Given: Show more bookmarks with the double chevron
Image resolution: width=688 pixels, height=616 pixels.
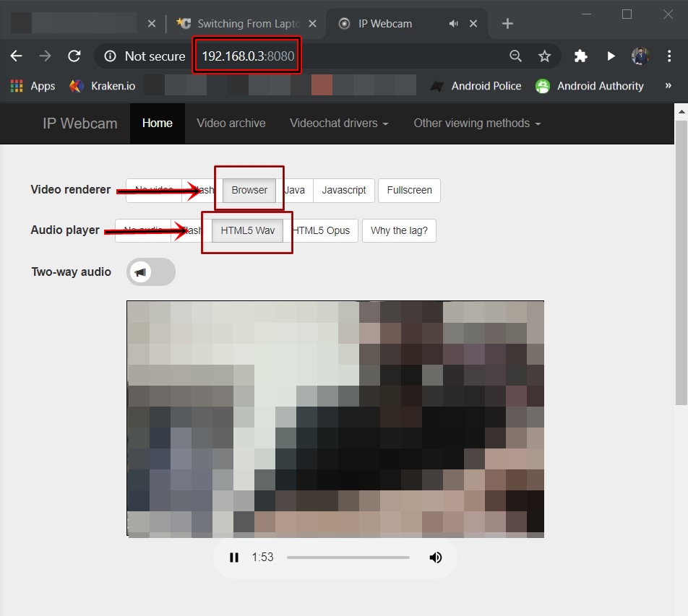Looking at the screenshot, I should [668, 85].
